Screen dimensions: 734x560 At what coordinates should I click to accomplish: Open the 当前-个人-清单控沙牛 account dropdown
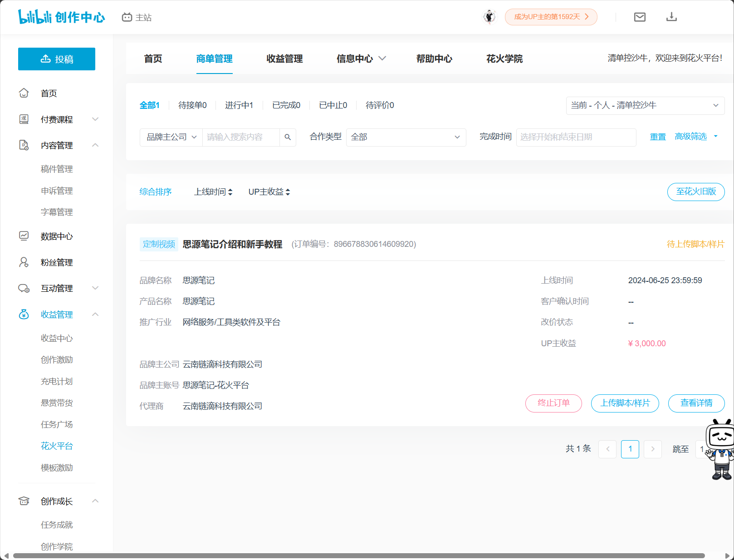point(645,105)
